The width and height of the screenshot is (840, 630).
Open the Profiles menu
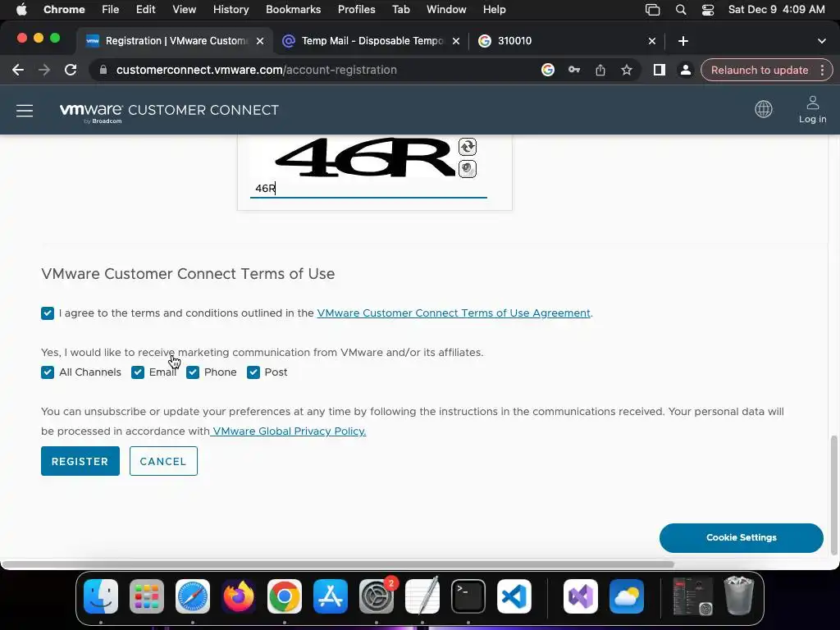click(356, 10)
